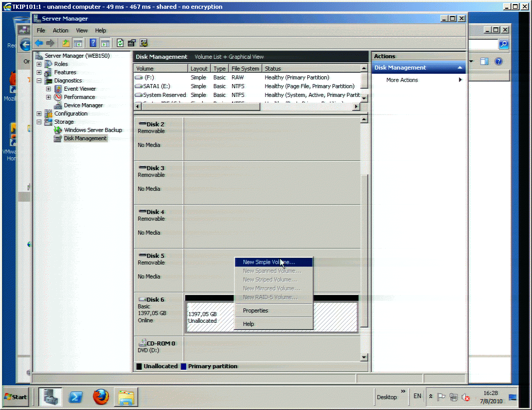532x410 pixels.
Task: Collapse the Storage tree node
Action: (39, 122)
